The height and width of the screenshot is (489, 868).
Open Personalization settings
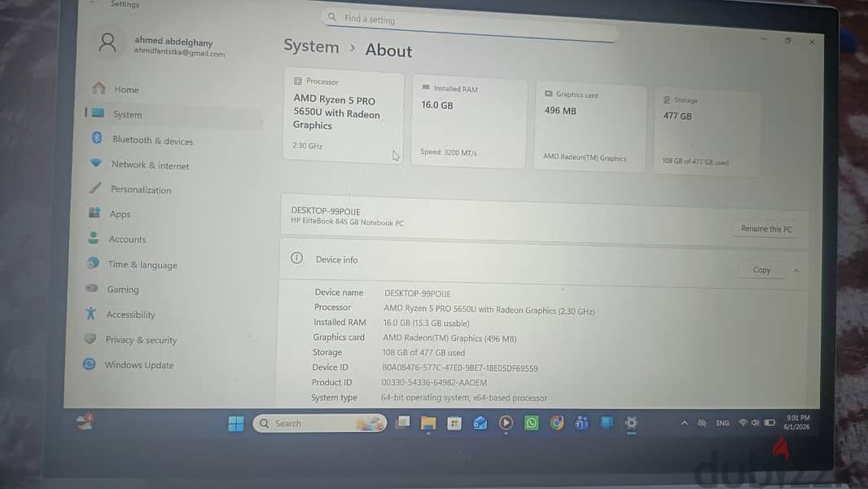[141, 189]
